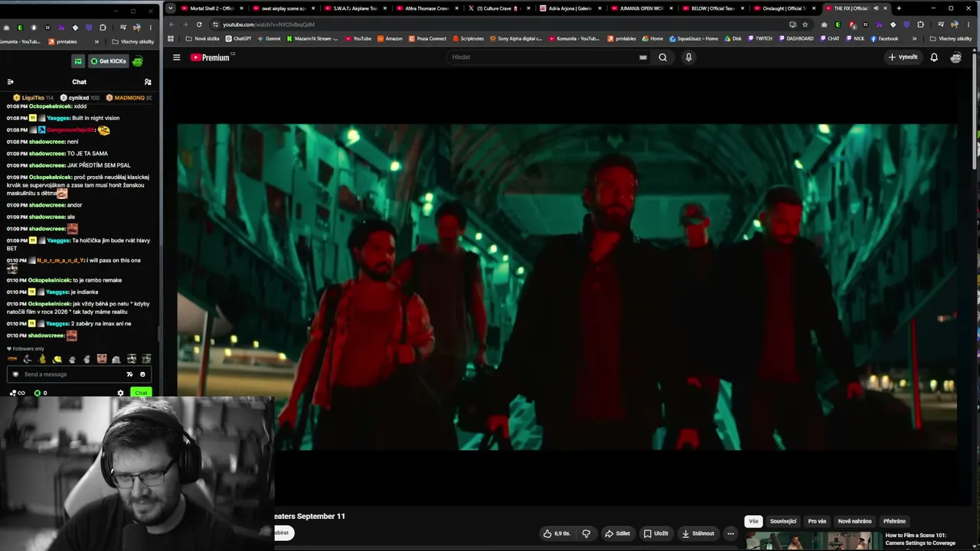Select the Vše filter chip

753,521
